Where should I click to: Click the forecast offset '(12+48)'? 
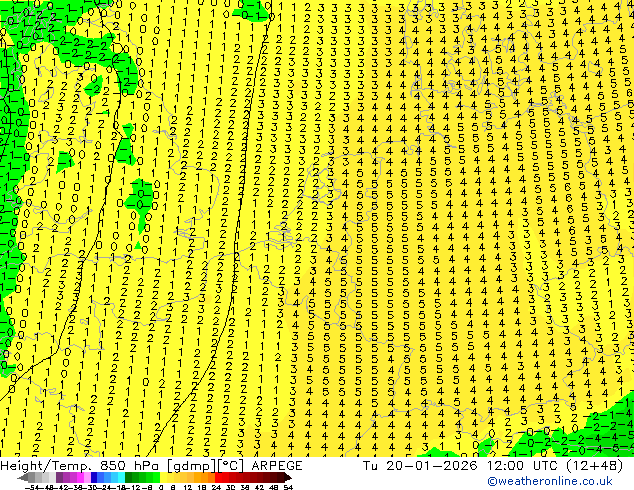click(x=594, y=466)
